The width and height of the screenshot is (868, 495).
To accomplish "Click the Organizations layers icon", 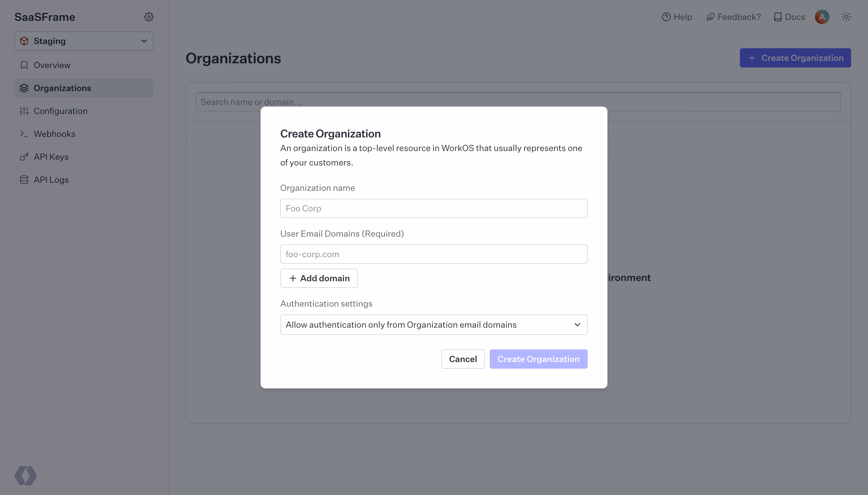I will click(24, 88).
